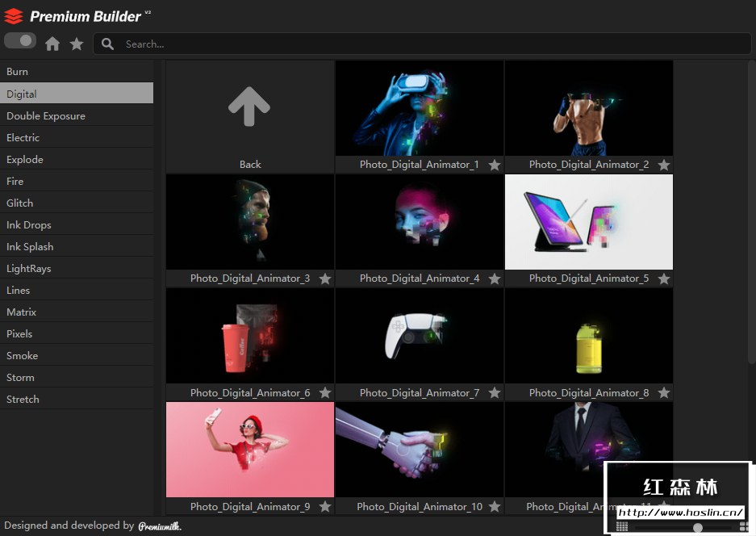Choose the Pixels category

click(77, 333)
